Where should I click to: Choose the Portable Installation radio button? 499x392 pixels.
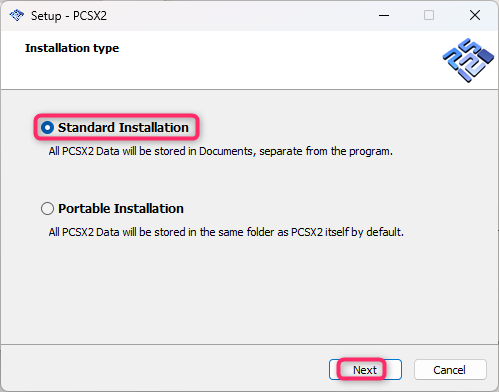click(x=47, y=209)
